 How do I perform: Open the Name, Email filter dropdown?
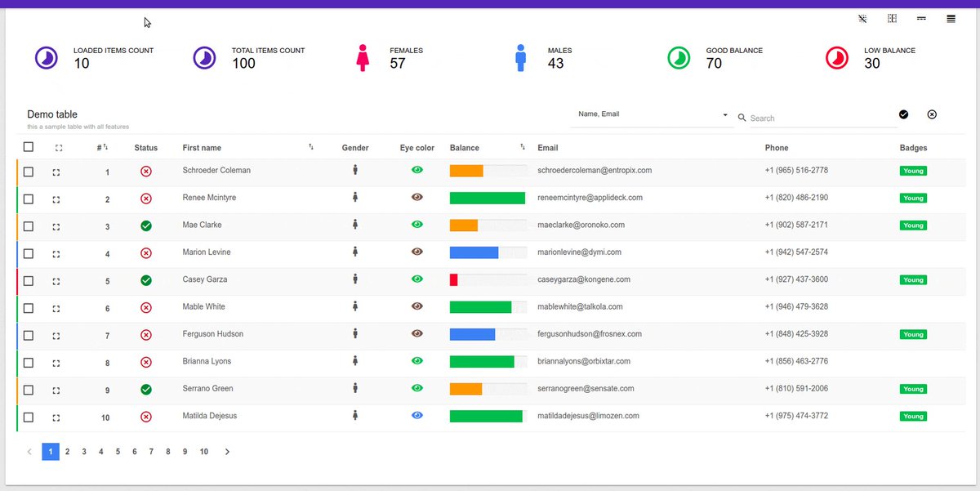650,115
